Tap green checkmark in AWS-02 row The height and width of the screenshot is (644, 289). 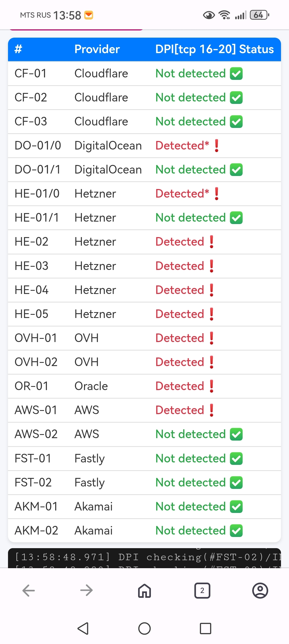point(236,434)
